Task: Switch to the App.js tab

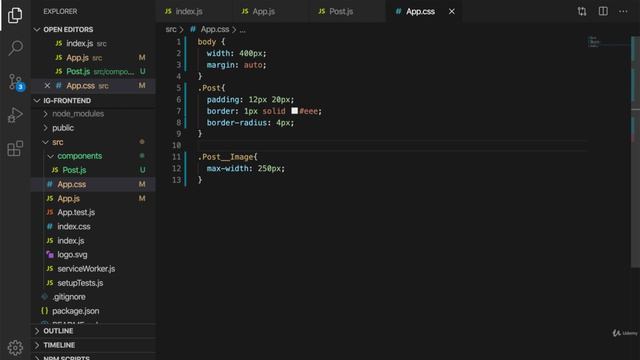Action: [271, 11]
